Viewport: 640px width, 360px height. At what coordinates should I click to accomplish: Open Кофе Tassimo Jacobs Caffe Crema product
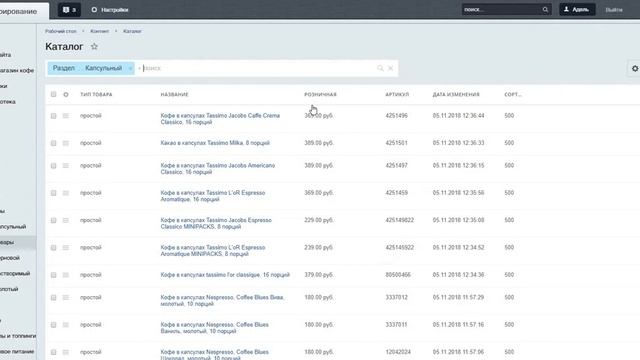220,119
